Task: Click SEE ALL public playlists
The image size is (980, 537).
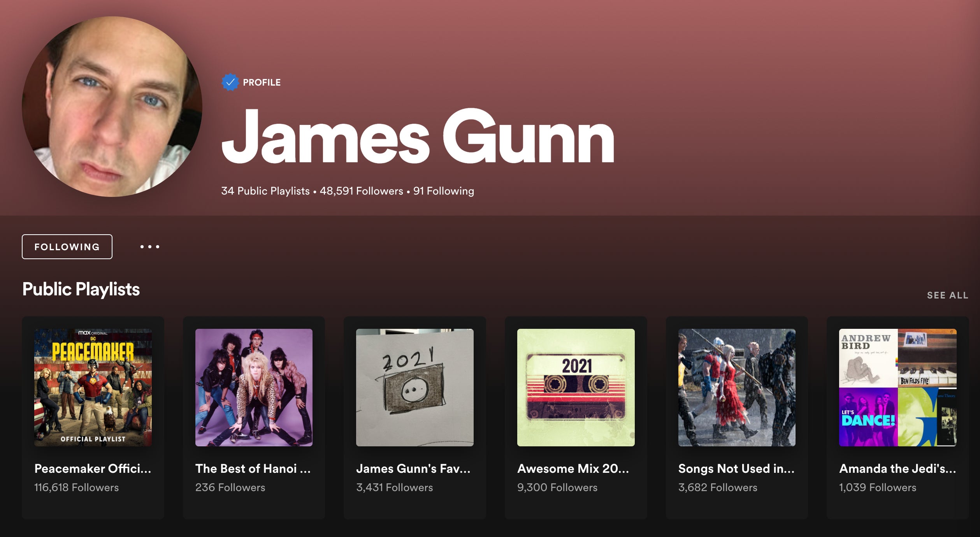Action: coord(947,295)
